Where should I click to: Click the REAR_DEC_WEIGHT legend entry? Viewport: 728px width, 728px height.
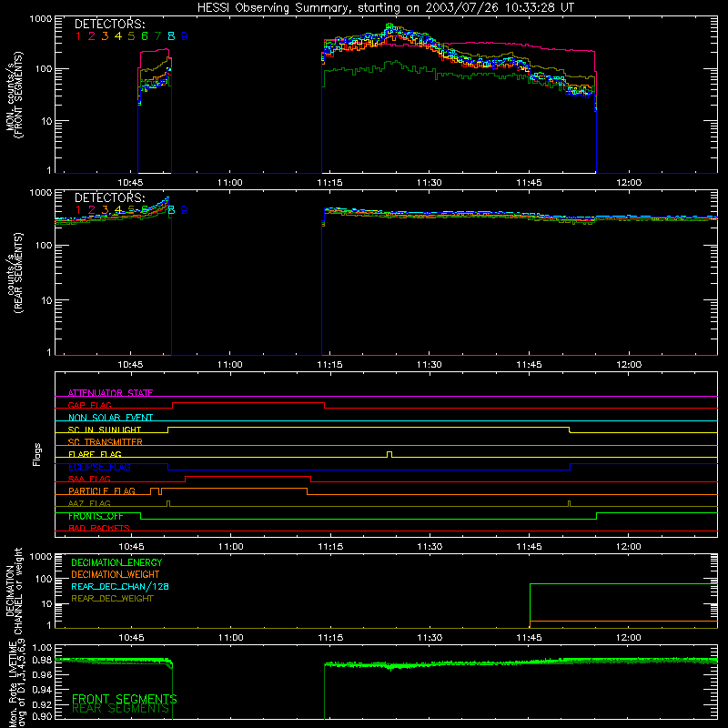point(112,599)
